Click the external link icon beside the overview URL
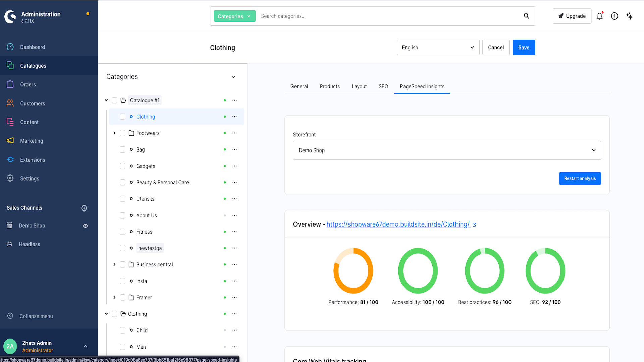The width and height of the screenshot is (644, 362). 474,225
